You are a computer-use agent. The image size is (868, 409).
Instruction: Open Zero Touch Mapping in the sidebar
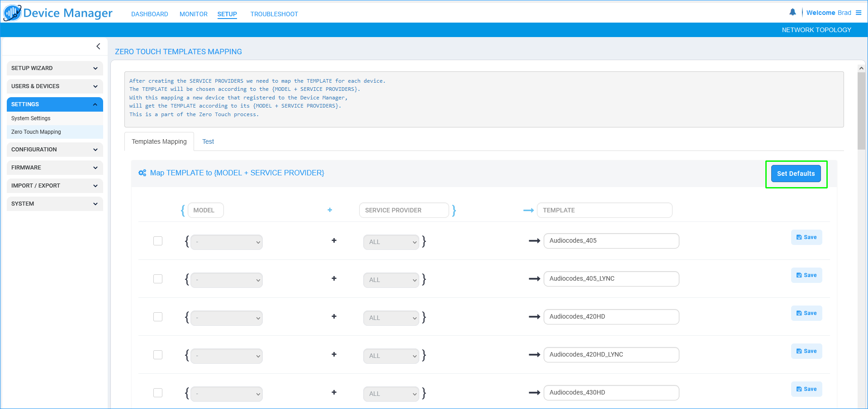55,132
